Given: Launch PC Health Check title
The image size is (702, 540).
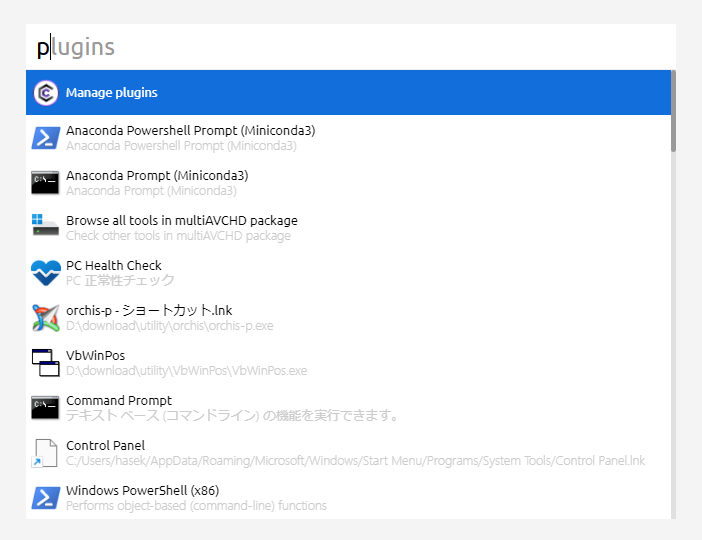Looking at the screenshot, I should coord(114,266).
